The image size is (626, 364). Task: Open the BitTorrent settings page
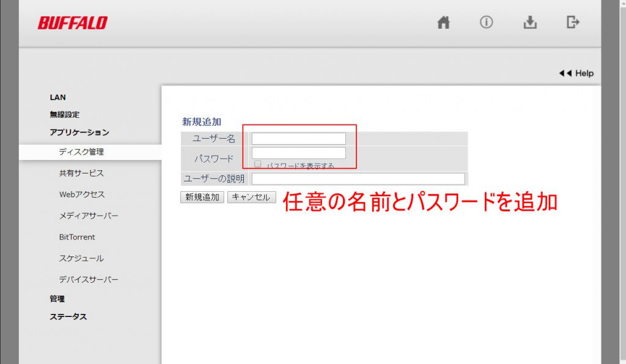tap(77, 237)
